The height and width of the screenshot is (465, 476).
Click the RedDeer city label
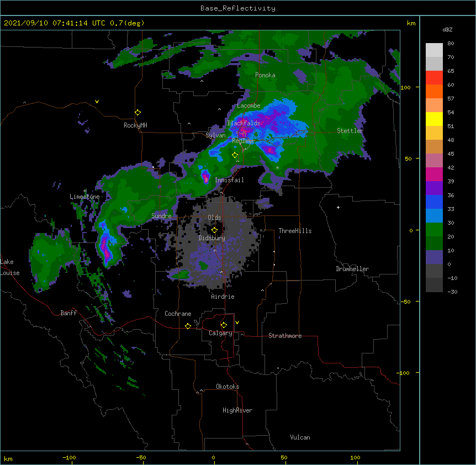[x=244, y=141]
